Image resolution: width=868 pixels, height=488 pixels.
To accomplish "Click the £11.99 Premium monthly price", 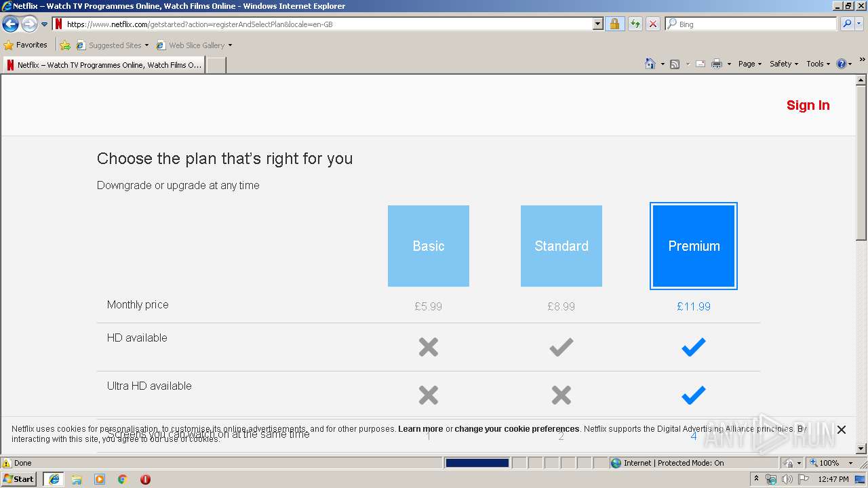I will tap(694, 306).
